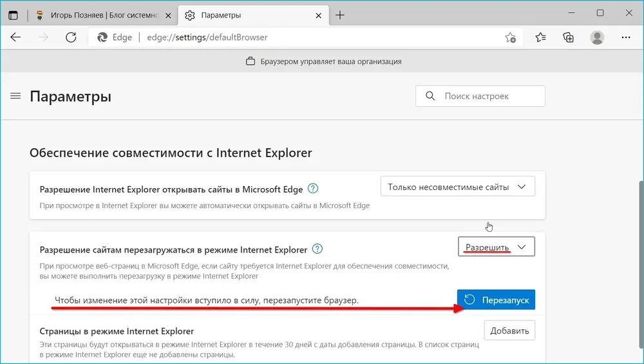Viewport: 644px width, 364px height.
Task: Click the Добавить button
Action: coord(509,330)
